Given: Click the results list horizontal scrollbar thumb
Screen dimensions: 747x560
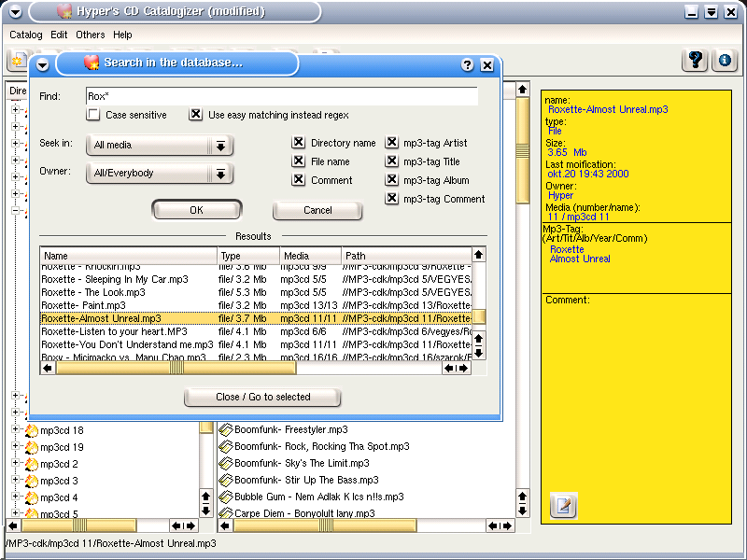Looking at the screenshot, I should pyautogui.click(x=176, y=368).
